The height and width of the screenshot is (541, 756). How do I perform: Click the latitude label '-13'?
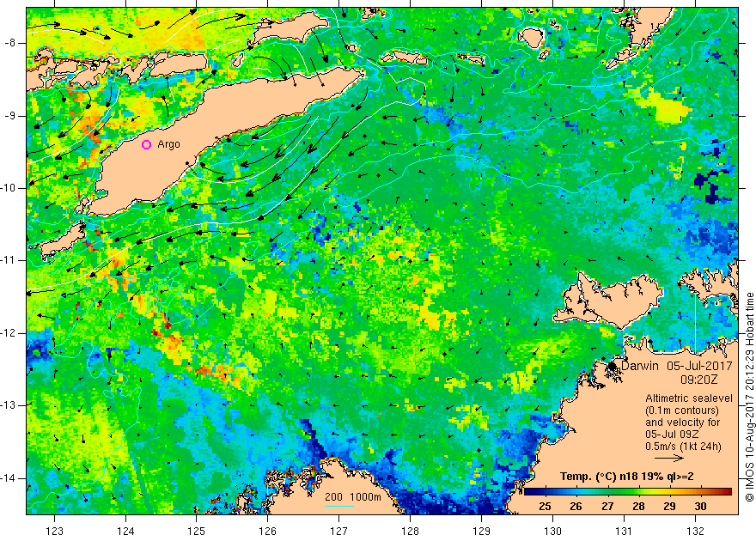click(x=9, y=405)
